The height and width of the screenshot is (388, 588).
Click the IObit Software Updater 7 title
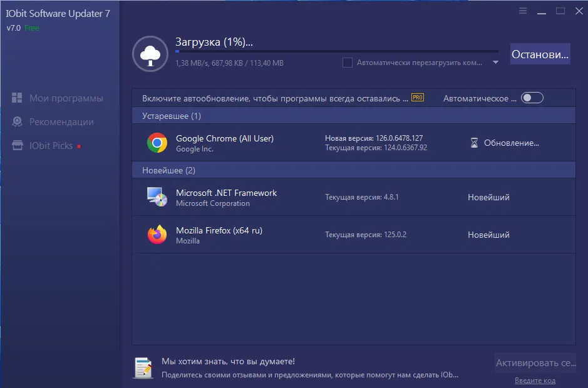[58, 14]
